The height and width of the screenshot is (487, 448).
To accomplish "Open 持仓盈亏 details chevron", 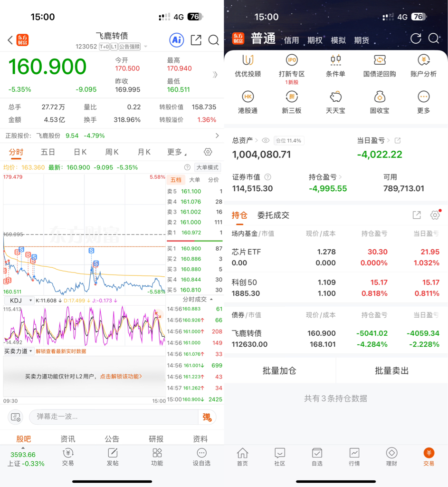I will [340, 177].
